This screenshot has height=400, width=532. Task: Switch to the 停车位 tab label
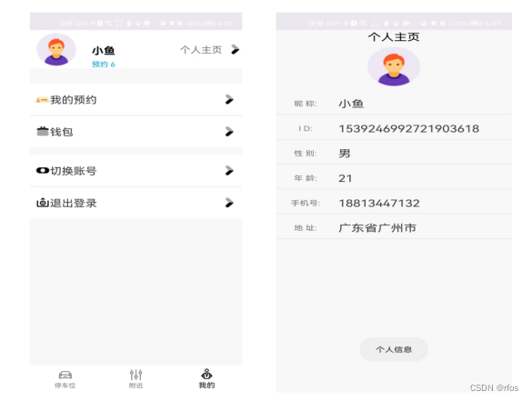(x=65, y=385)
